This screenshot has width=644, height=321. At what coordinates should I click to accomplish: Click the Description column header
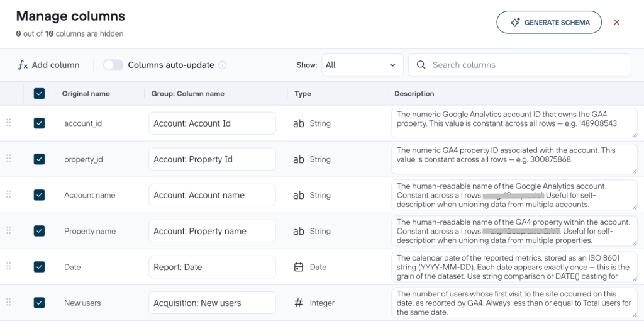coord(414,94)
